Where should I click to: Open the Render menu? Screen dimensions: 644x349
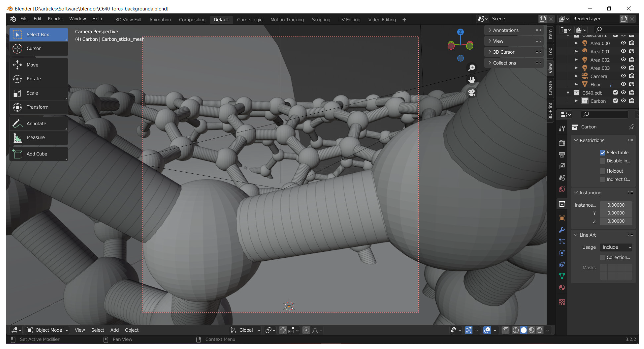coord(55,19)
